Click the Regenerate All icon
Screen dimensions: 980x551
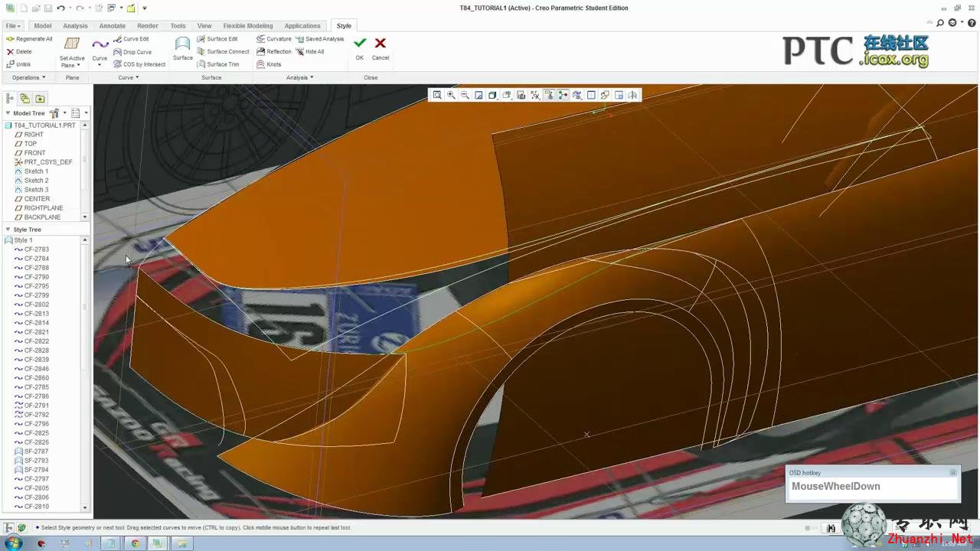[x=10, y=39]
